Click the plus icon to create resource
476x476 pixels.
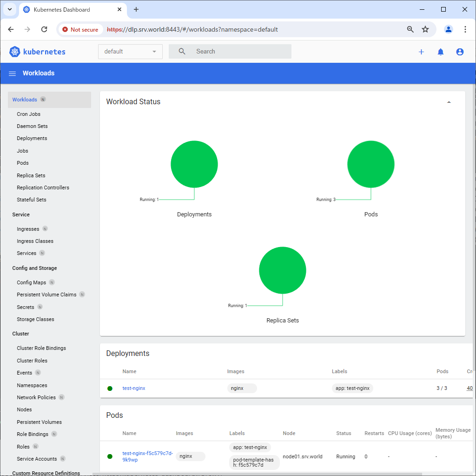point(421,52)
